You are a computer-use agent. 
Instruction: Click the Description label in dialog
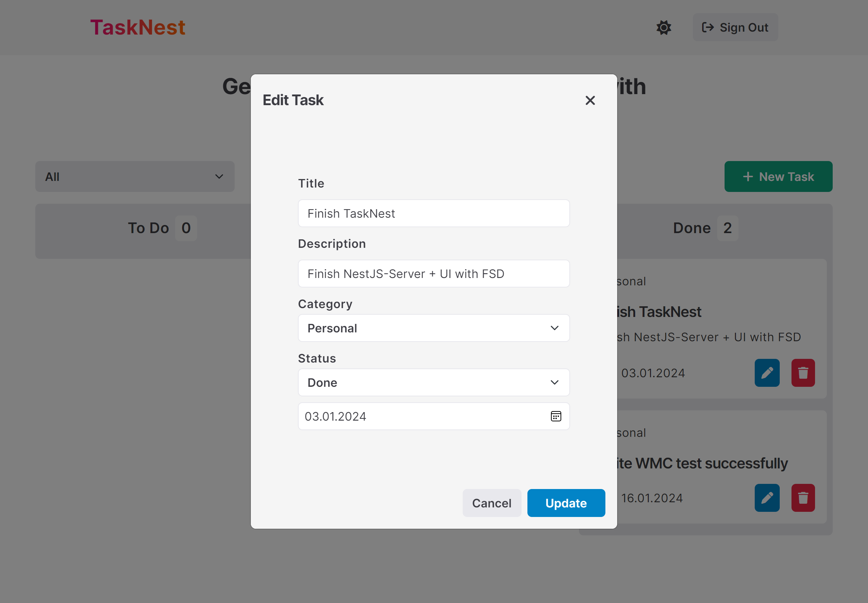click(332, 244)
